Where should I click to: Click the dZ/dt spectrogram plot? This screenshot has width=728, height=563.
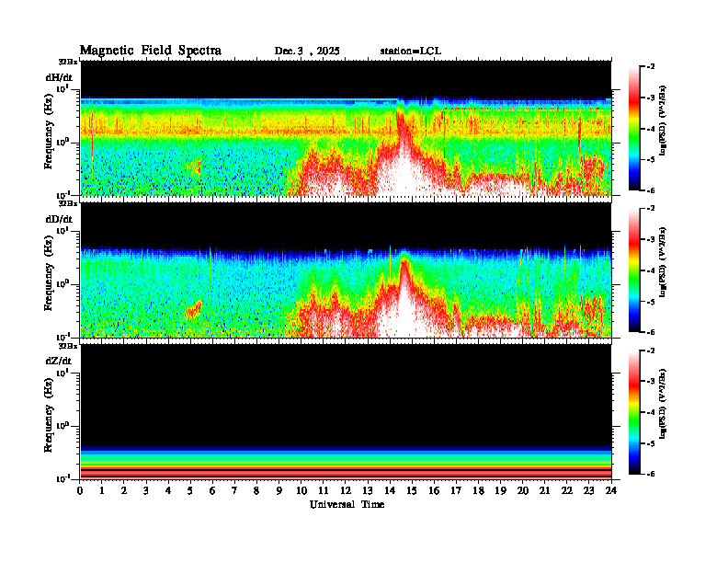pos(346,411)
